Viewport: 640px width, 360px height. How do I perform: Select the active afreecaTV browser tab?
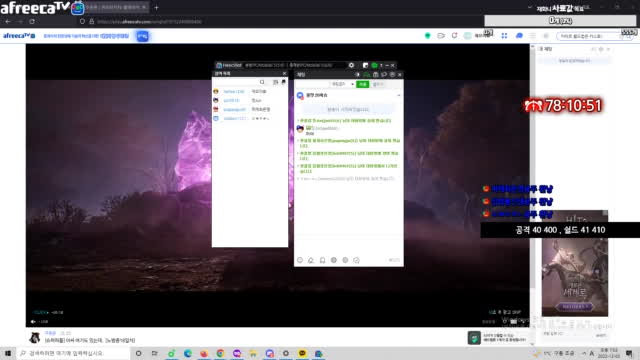click(116, 7)
